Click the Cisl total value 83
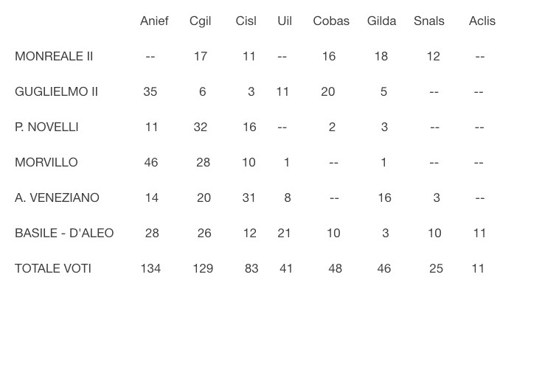 pyautogui.click(x=251, y=268)
